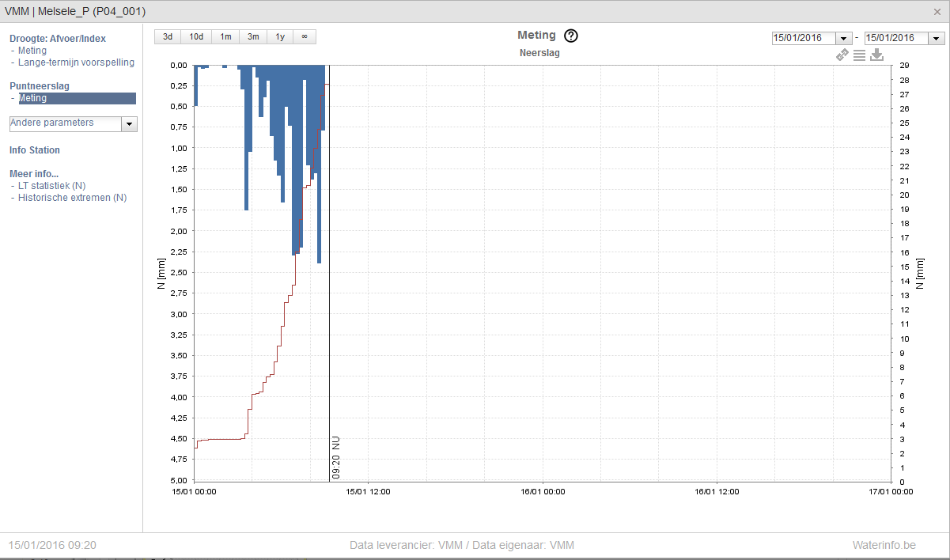Select the infinite time range button
The height and width of the screenshot is (560, 950).
[305, 36]
